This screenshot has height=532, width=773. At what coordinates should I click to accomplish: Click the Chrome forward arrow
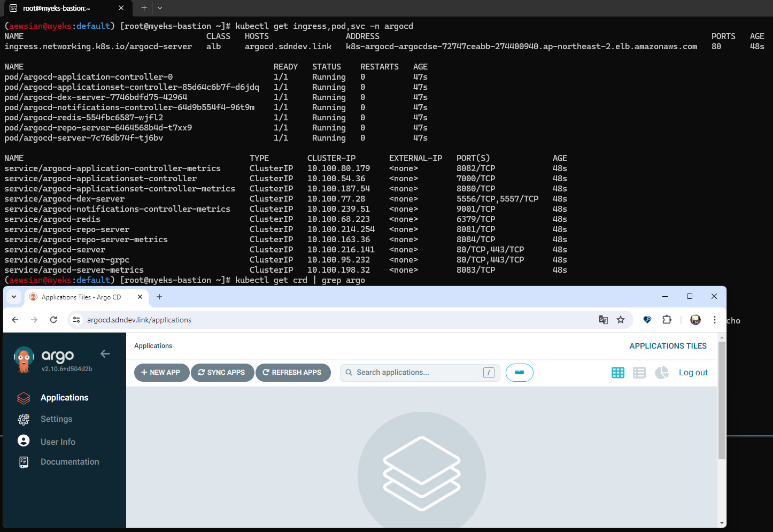tap(34, 320)
